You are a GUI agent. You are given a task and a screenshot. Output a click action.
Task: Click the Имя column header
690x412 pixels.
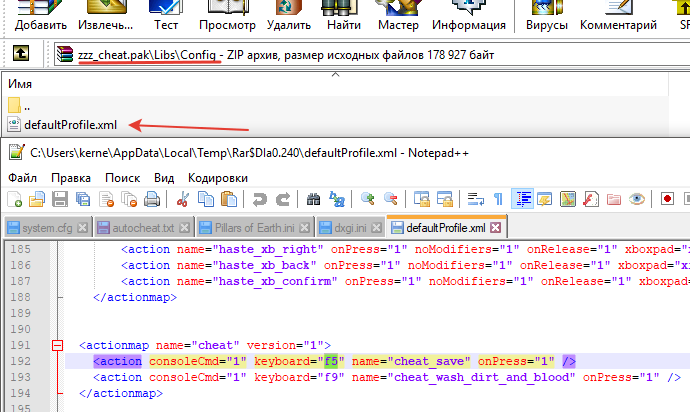[21, 85]
